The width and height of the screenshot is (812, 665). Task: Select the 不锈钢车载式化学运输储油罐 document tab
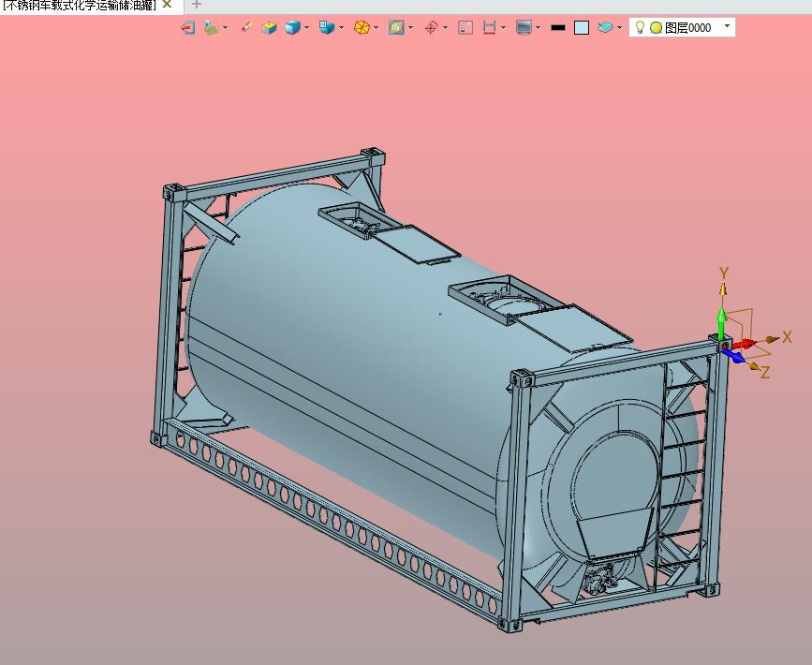tap(79, 5)
